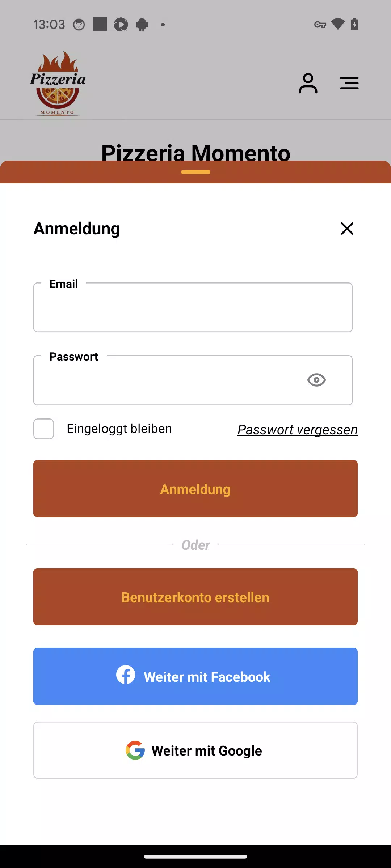
Task: Tap the VPN key status icon
Action: [320, 25]
